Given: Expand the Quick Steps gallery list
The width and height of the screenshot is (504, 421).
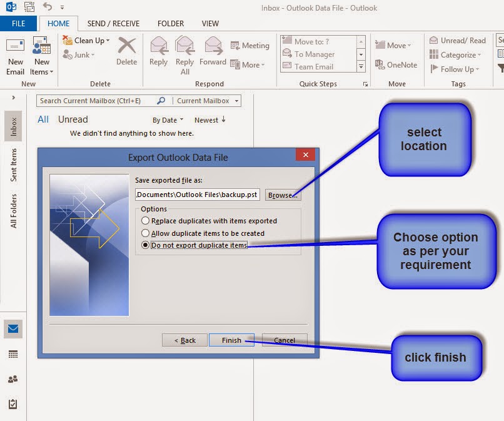Looking at the screenshot, I should (361, 66).
